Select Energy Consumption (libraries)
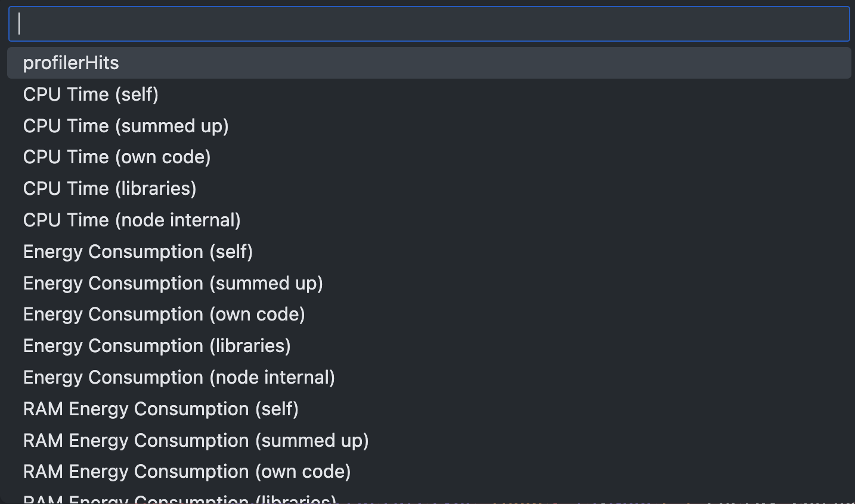The height and width of the screenshot is (504, 855). tap(157, 346)
